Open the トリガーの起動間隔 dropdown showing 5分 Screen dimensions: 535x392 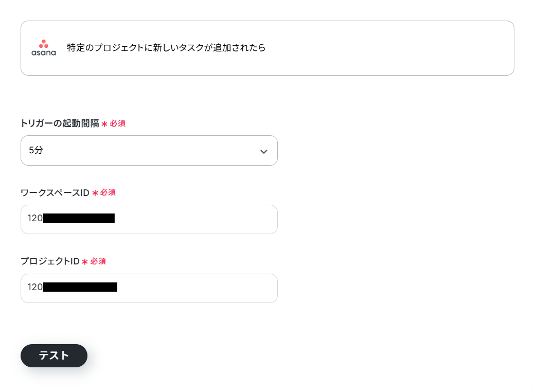tap(149, 150)
